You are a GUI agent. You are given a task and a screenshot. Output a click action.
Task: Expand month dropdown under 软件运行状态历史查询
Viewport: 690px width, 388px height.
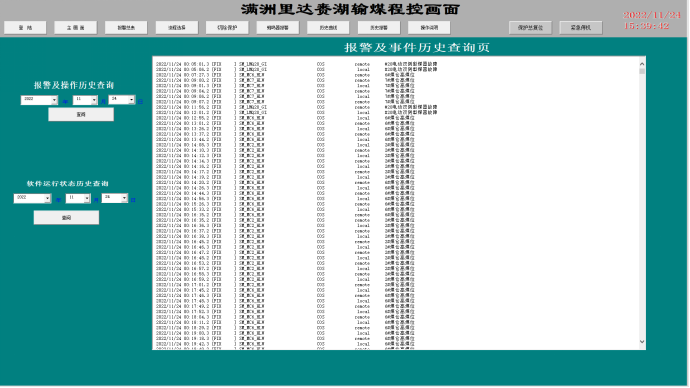(87, 199)
